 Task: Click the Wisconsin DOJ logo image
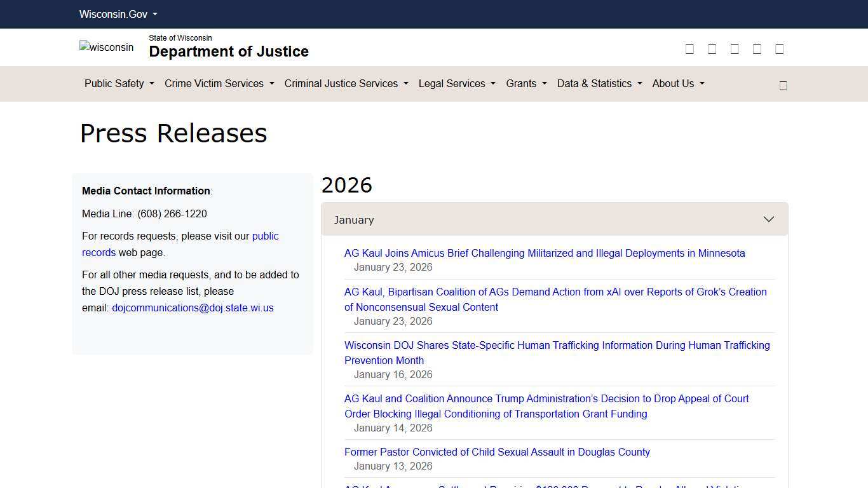[x=106, y=47]
